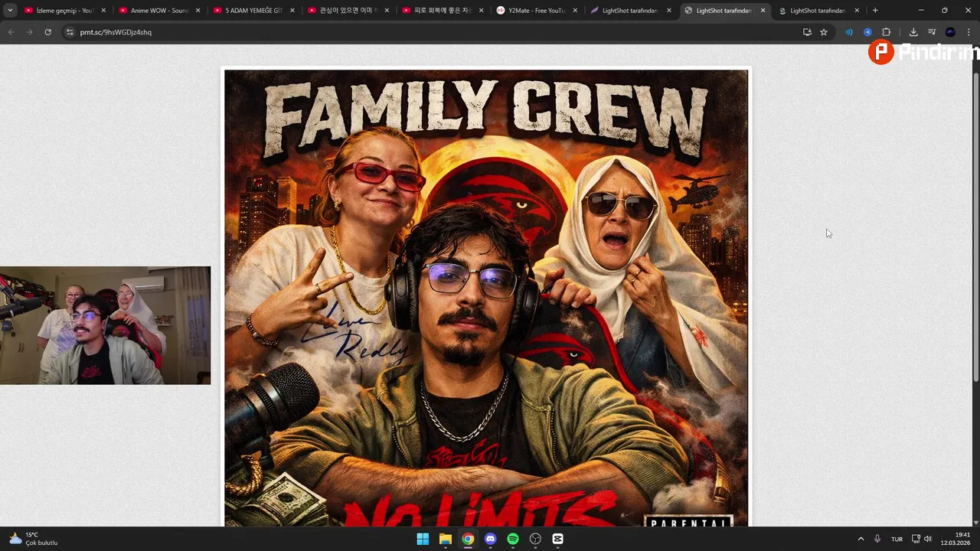This screenshot has width=980, height=551.
Task: Switch the TUR keyboard language
Action: click(897, 539)
